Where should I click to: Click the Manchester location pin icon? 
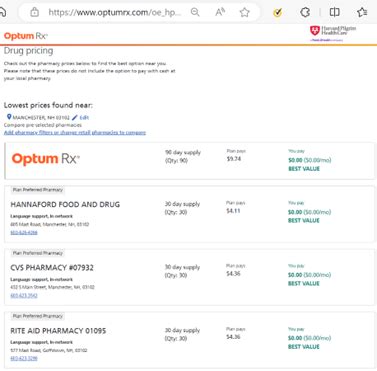tap(9, 117)
